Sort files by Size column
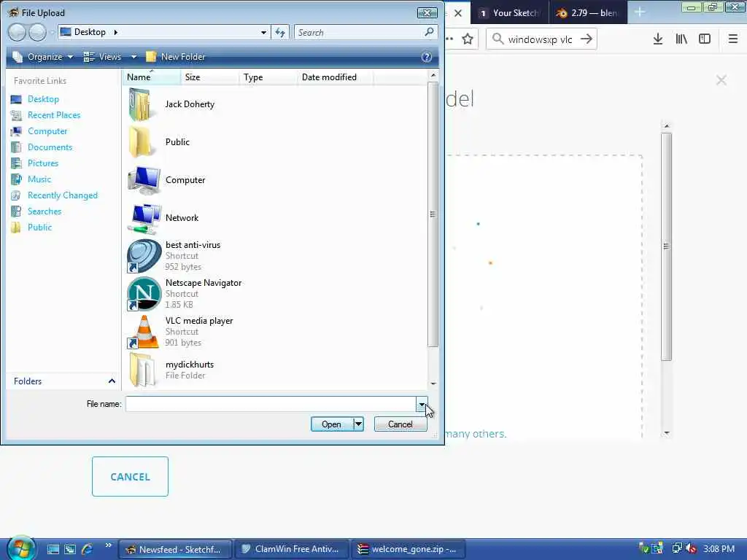Viewport: 747px width, 560px height. [x=209, y=77]
